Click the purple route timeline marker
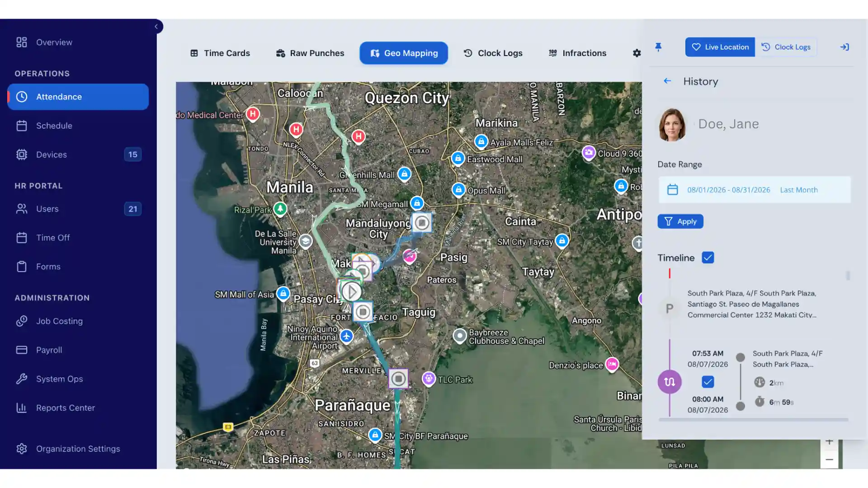 click(x=670, y=382)
